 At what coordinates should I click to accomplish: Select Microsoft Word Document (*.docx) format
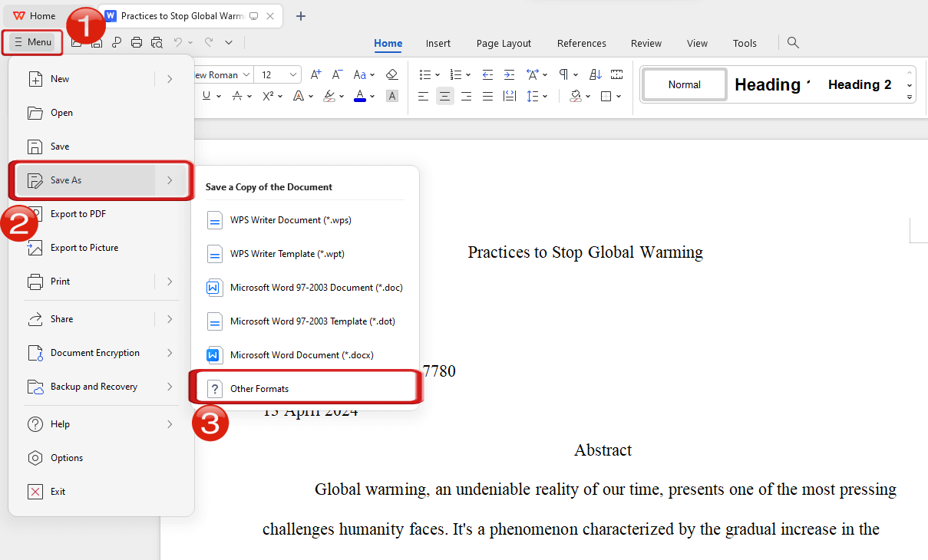coord(305,355)
